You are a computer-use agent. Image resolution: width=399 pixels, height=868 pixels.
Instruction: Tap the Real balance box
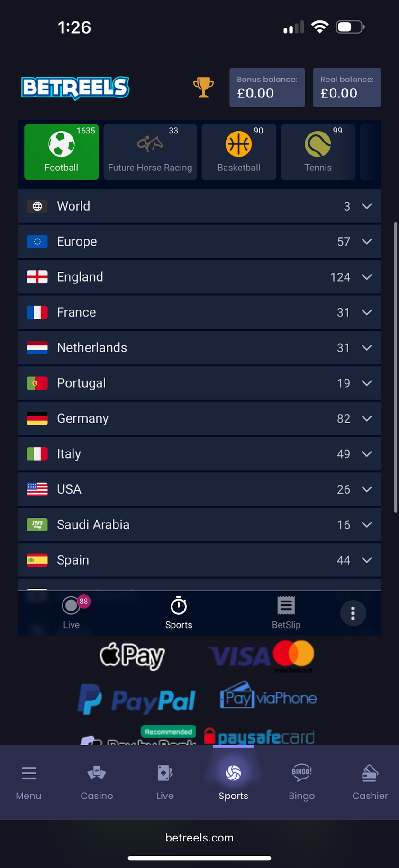(x=347, y=88)
